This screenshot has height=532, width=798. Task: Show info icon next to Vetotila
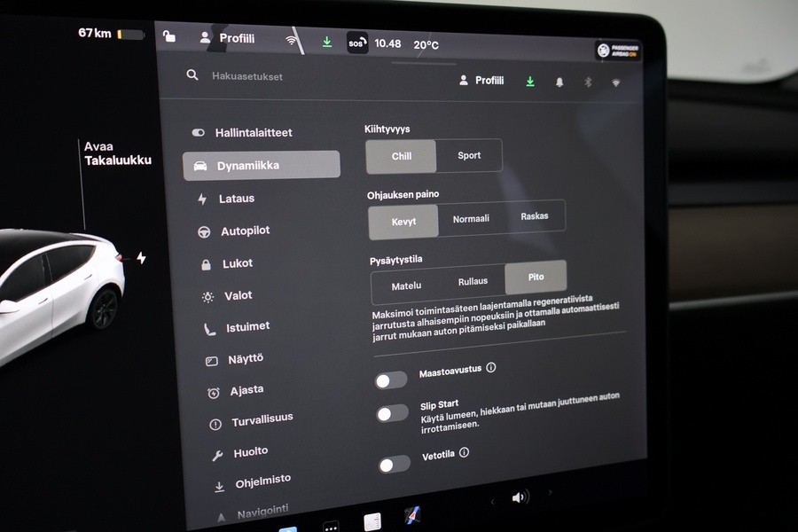click(x=464, y=452)
